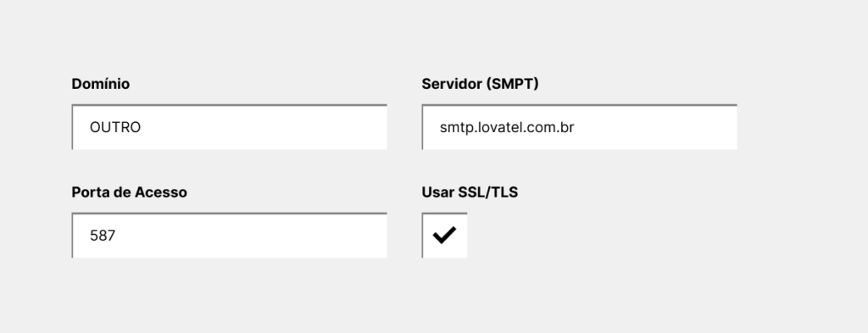Click the Porta de Acesso label
Viewport: 868px width, 333px height.
click(x=129, y=192)
